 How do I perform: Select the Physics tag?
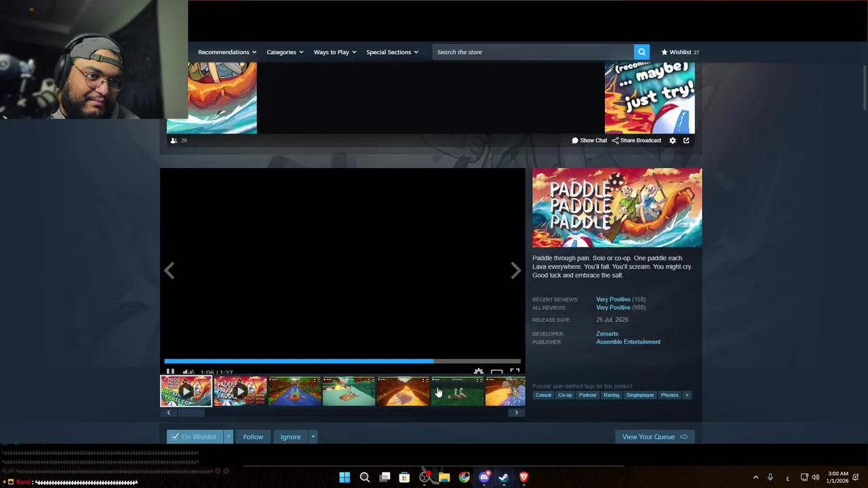(669, 395)
